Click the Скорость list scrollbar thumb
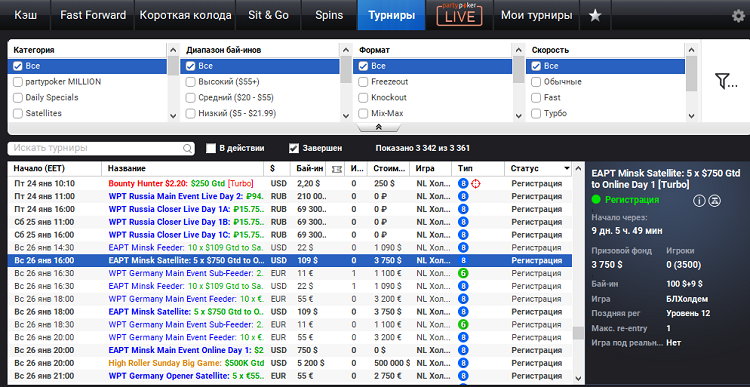This screenshot has width=750, height=387. pos(691,73)
